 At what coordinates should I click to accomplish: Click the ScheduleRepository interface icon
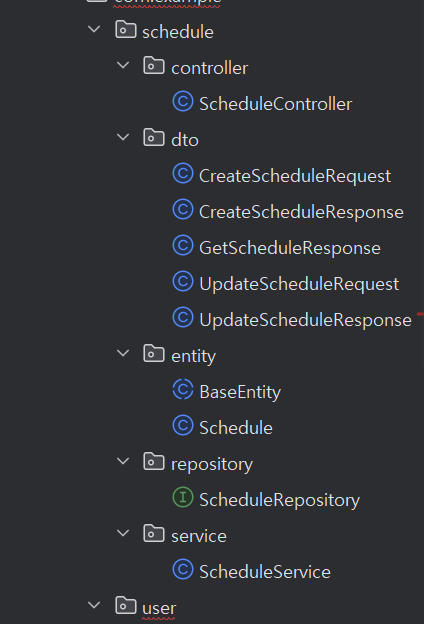[x=183, y=497]
